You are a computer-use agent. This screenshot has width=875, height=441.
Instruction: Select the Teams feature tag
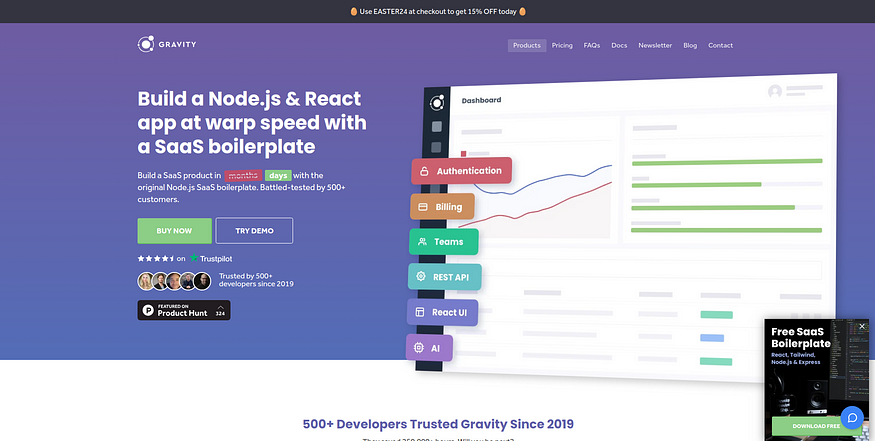pyautogui.click(x=444, y=242)
